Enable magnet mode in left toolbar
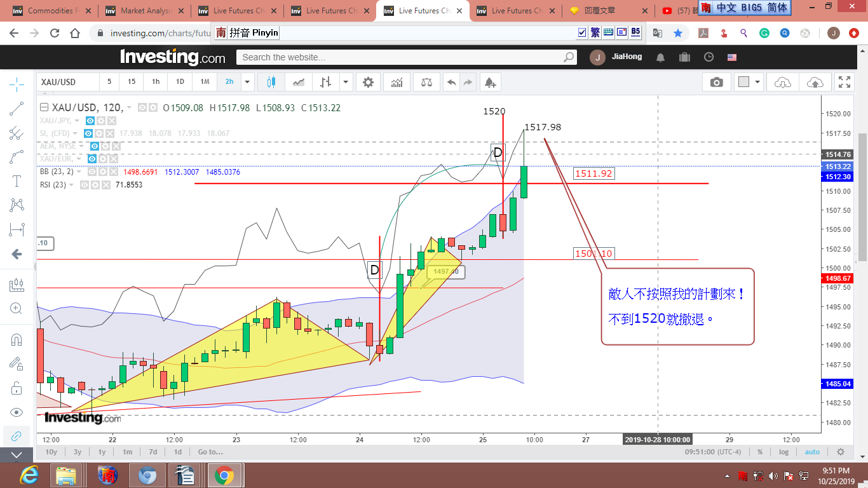Screen dimensions: 868x488 click(17, 339)
